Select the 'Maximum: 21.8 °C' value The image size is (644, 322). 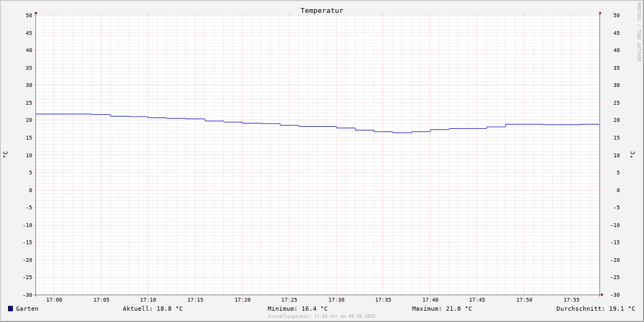tap(442, 309)
